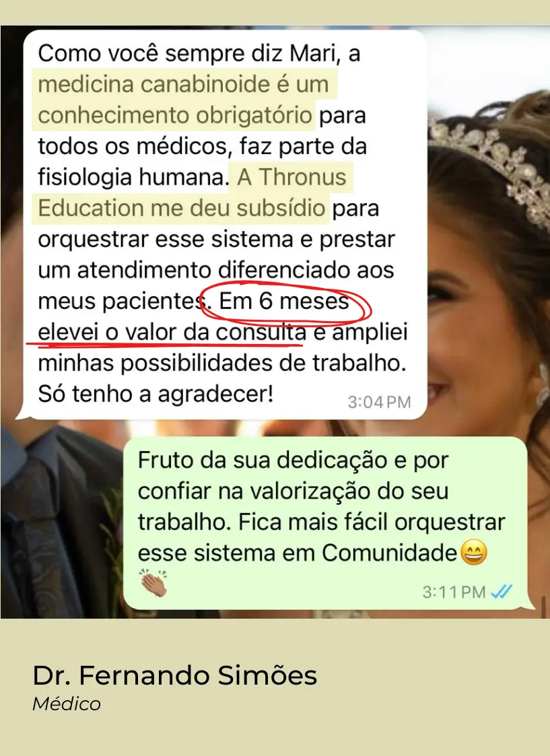This screenshot has height=756, width=550.
Task: Click 'Só tenho a agradecer!' text
Action: (x=156, y=394)
